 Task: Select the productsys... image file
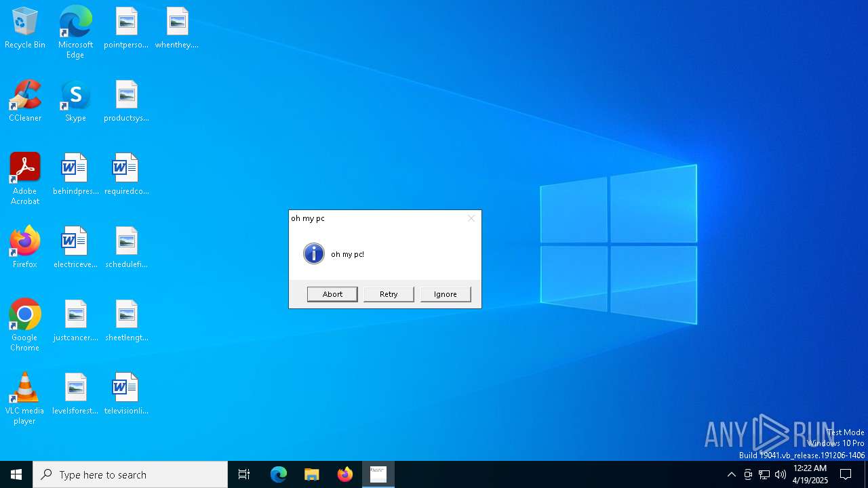tap(126, 102)
